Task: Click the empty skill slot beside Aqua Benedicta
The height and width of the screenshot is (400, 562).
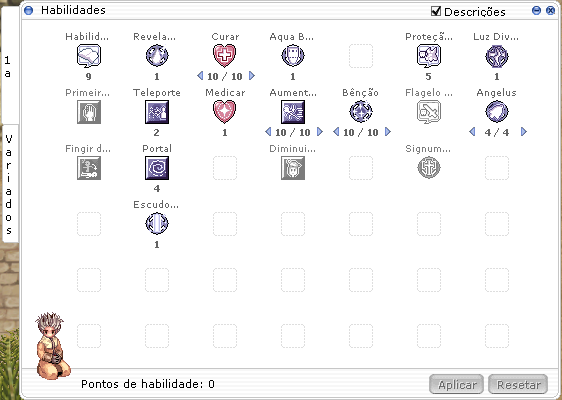Action: pyautogui.click(x=361, y=56)
